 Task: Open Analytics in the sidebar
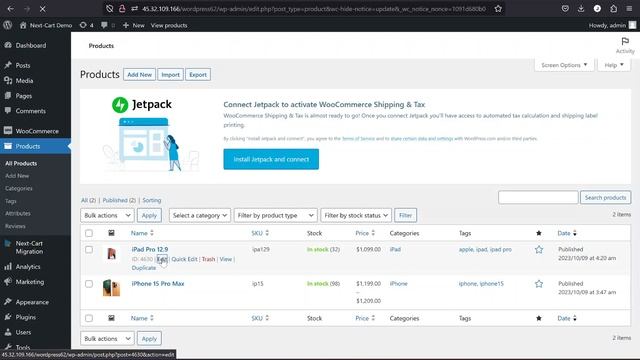[x=28, y=267]
